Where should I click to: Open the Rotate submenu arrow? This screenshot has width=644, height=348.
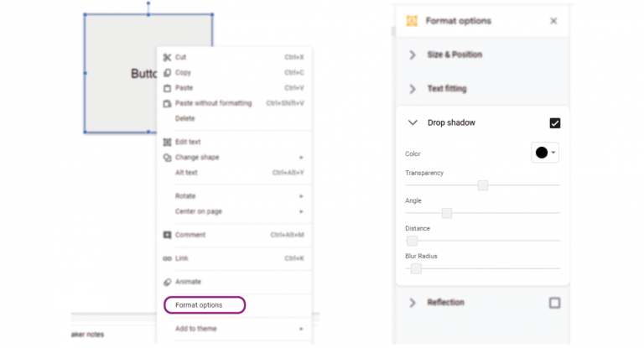[x=301, y=196]
